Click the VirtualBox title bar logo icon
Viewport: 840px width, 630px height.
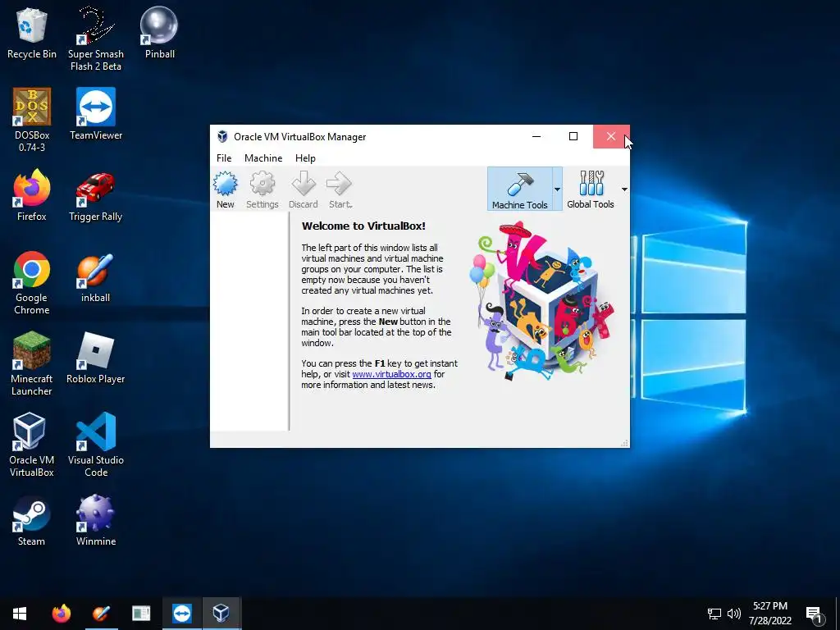(222, 137)
